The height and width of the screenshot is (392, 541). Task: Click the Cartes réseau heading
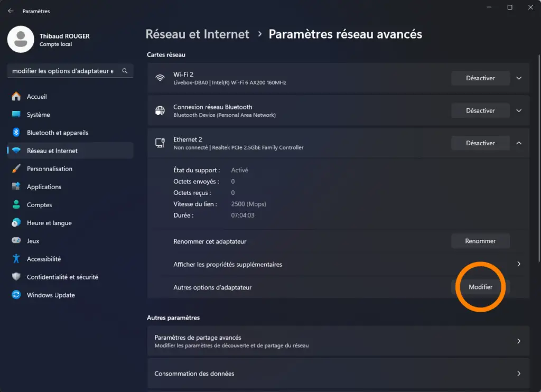pos(166,54)
